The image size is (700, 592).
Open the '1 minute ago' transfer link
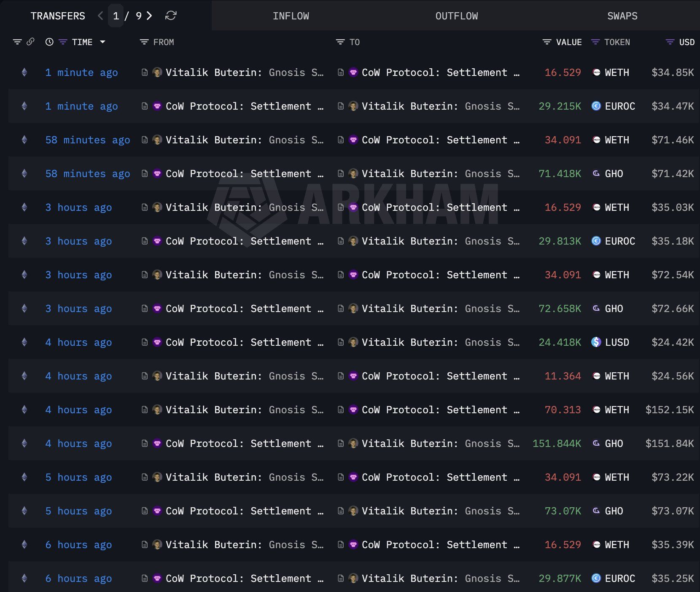[x=81, y=73]
